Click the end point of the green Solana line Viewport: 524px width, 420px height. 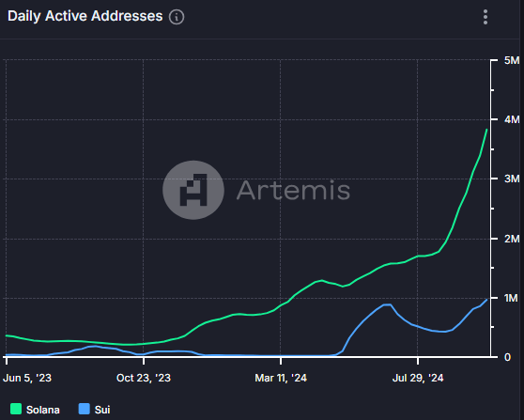(486, 130)
